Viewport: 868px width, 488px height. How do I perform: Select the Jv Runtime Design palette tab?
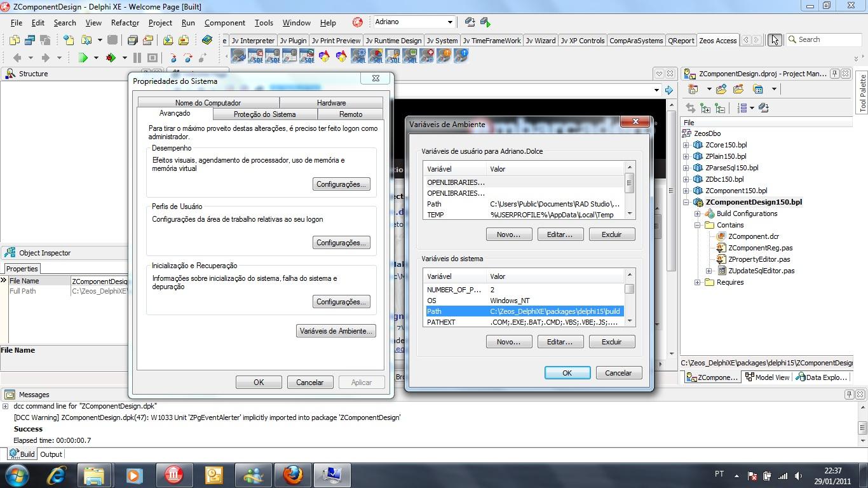click(x=393, y=41)
